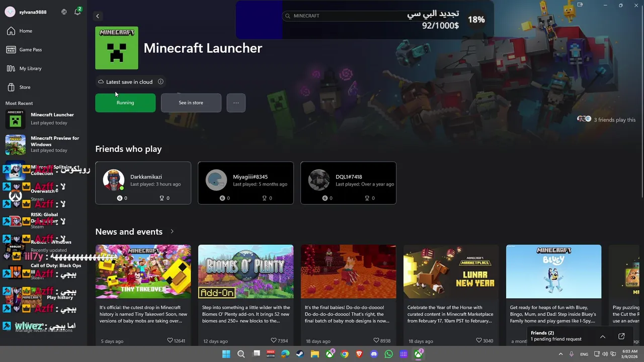Open Darkkamikazi friend card
Screen dimensions: 644x362
coord(143,183)
